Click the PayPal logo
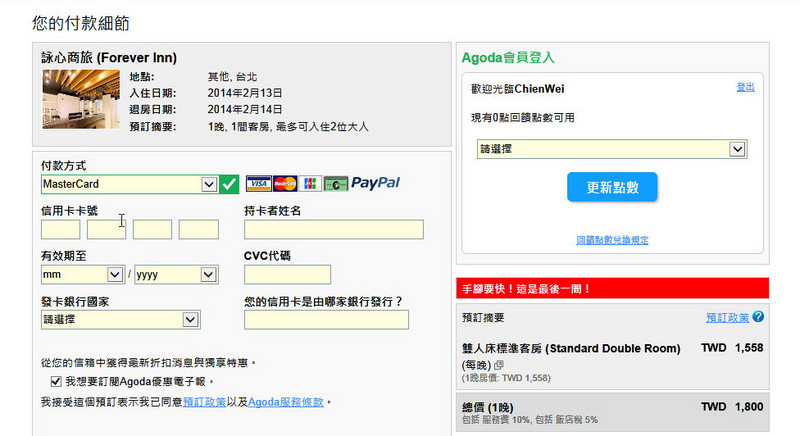Viewport: 800px width, 436px height. pos(376,183)
